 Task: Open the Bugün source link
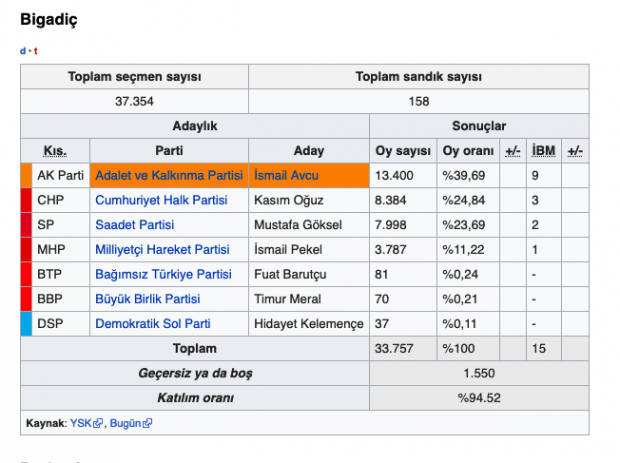click(x=125, y=423)
